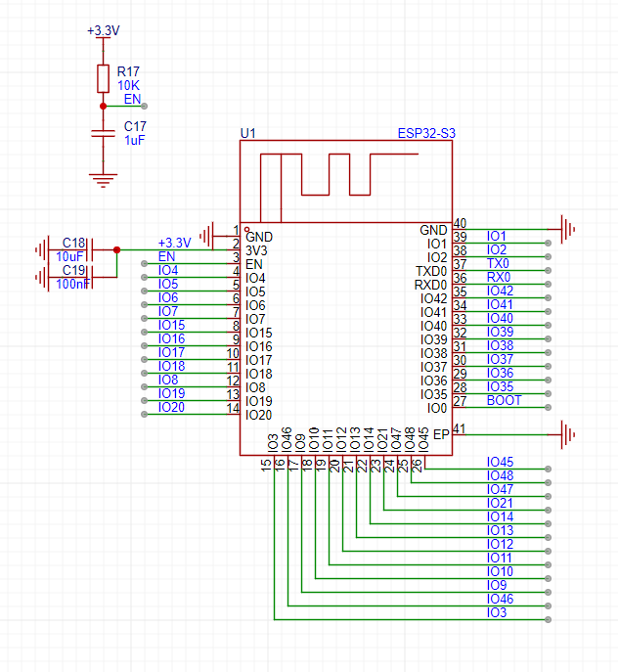Select the C18 capacitor symbol

[x=90, y=249]
